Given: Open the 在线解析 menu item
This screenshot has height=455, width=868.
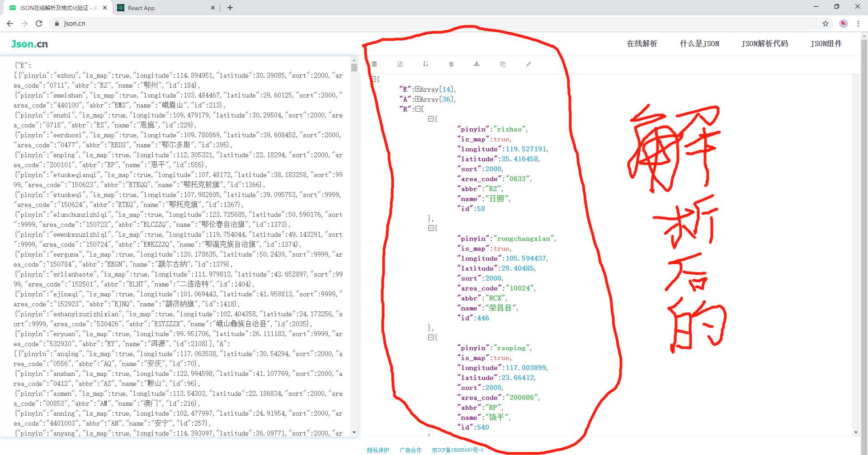Looking at the screenshot, I should 642,44.
